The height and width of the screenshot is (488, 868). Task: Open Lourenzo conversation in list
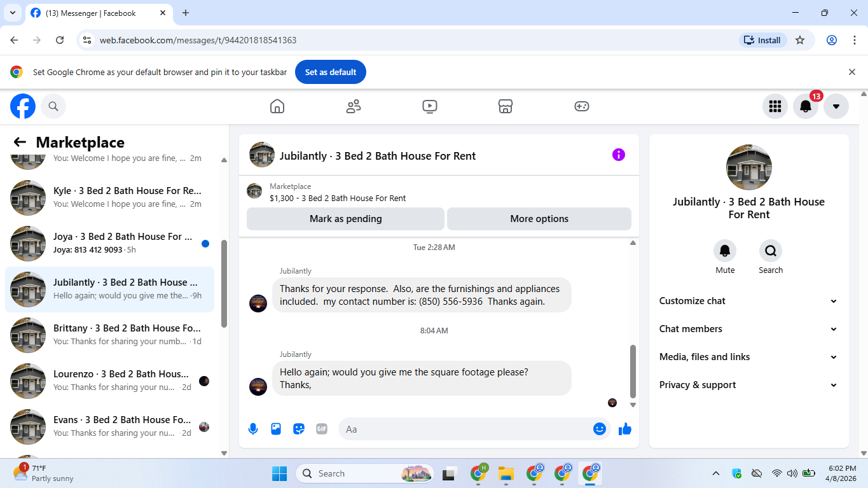pos(109,381)
